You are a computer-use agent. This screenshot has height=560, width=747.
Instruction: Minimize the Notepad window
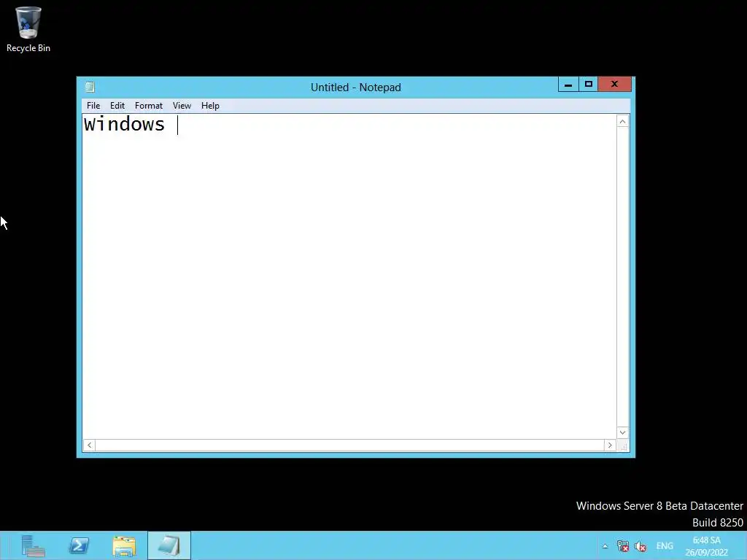click(568, 85)
